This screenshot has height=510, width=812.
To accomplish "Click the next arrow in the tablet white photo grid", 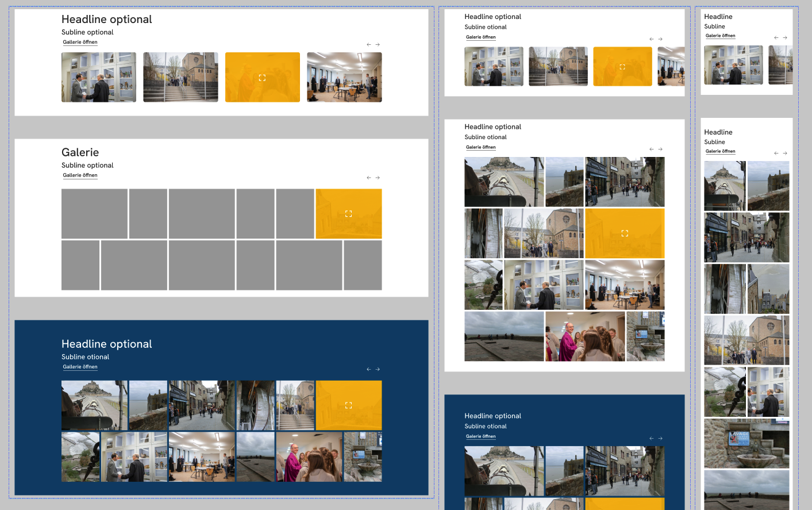I will [x=660, y=149].
